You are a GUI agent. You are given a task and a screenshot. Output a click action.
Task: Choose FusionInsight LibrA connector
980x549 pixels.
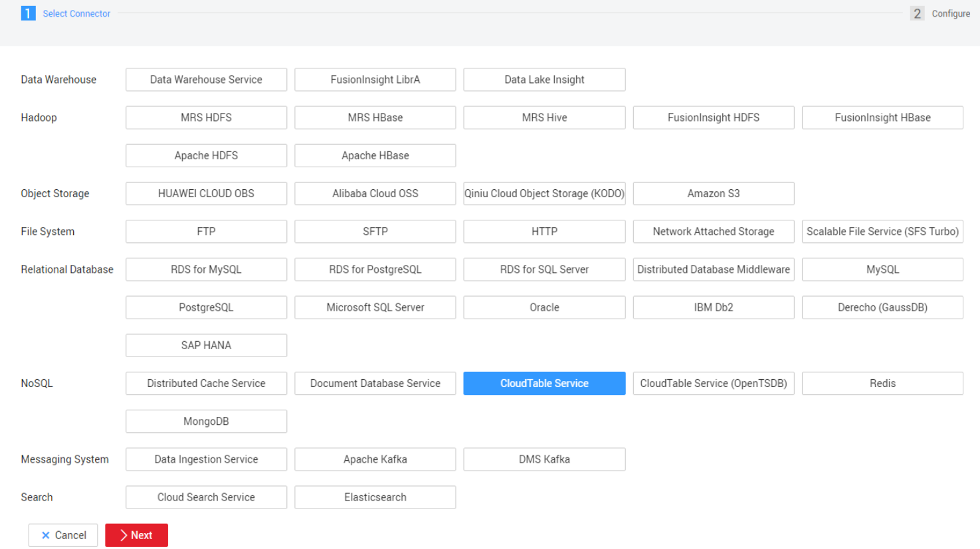pyautogui.click(x=375, y=80)
